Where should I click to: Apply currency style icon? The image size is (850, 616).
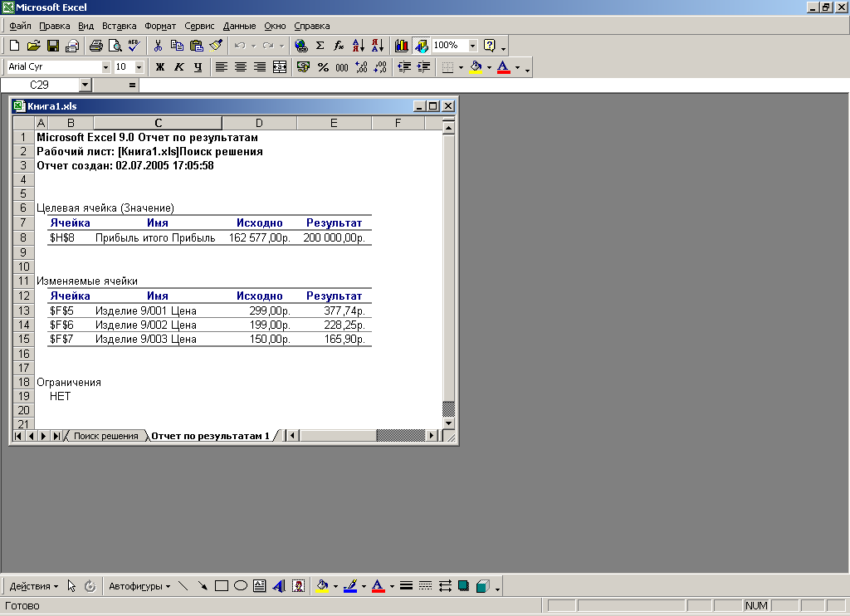(x=304, y=67)
